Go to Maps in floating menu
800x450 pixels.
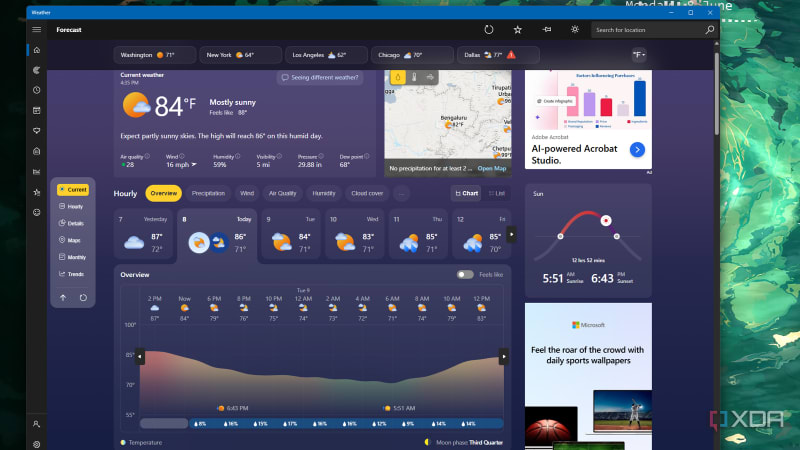(72, 240)
